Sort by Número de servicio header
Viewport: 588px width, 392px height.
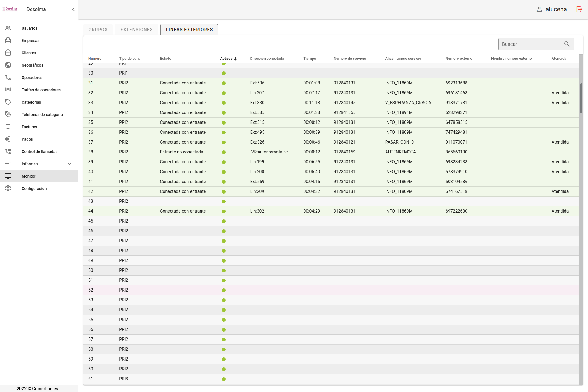pos(350,59)
